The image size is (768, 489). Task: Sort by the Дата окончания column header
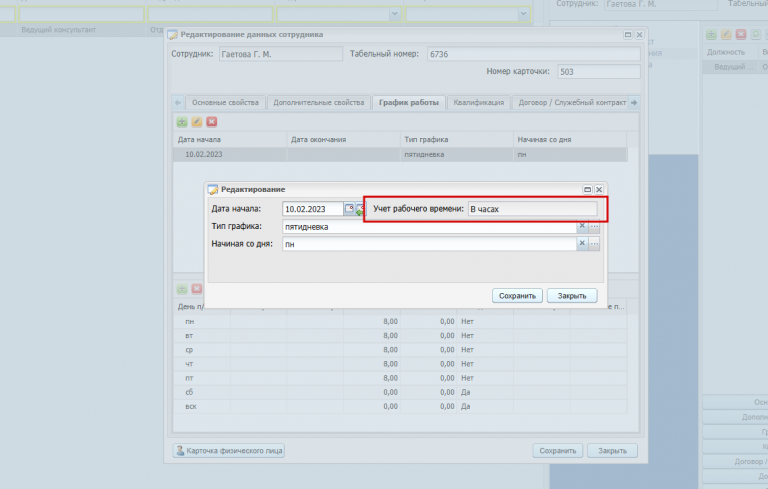343,140
